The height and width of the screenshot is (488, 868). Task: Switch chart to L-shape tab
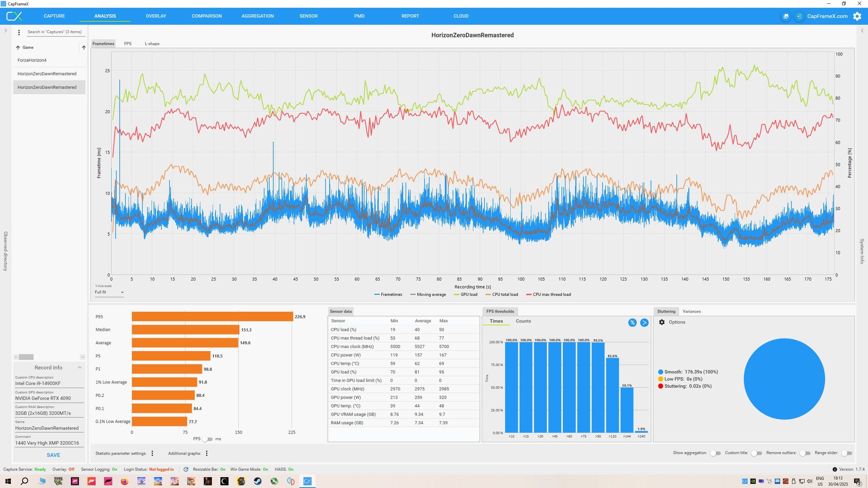152,44
